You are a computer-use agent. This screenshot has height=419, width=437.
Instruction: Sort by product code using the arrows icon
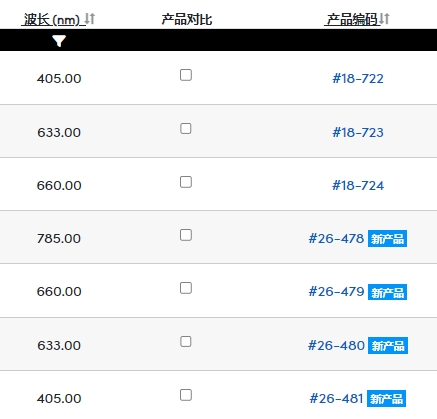(x=384, y=19)
